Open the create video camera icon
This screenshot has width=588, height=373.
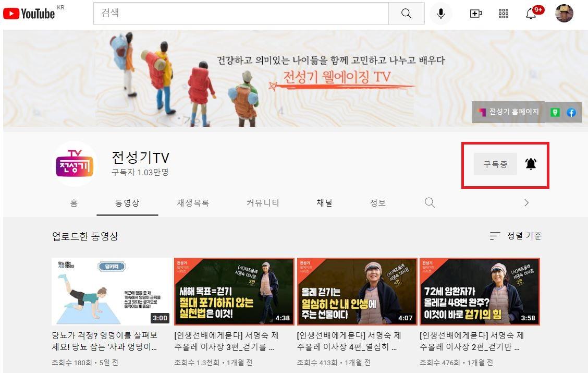[x=475, y=14]
